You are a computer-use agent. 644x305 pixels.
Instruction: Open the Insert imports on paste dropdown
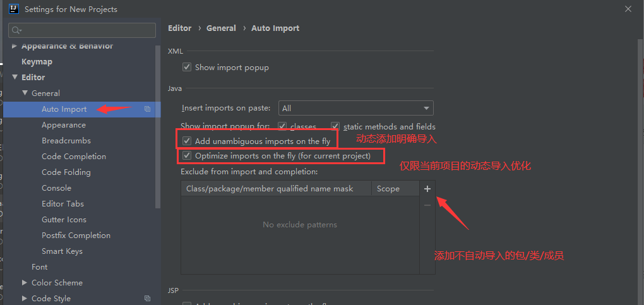coord(355,108)
